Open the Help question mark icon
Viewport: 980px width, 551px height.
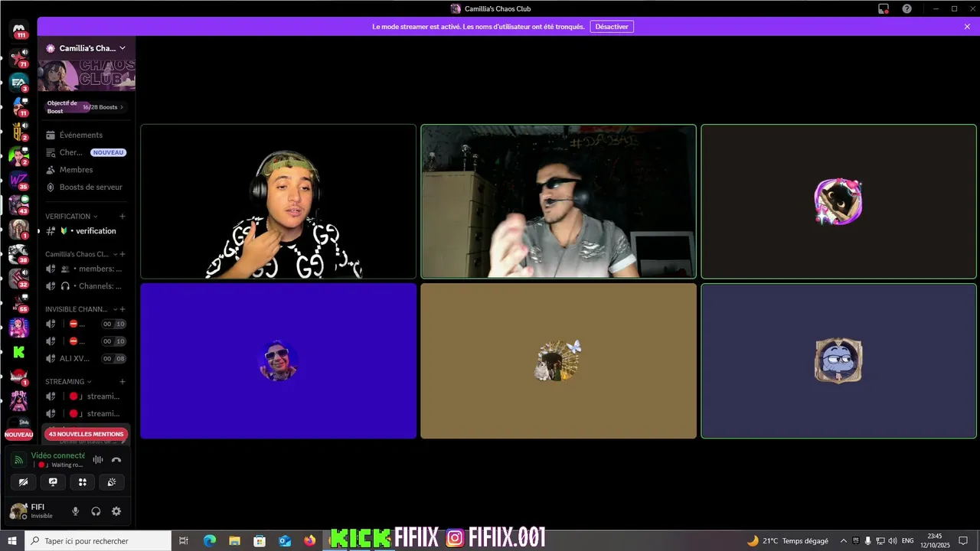coord(907,8)
